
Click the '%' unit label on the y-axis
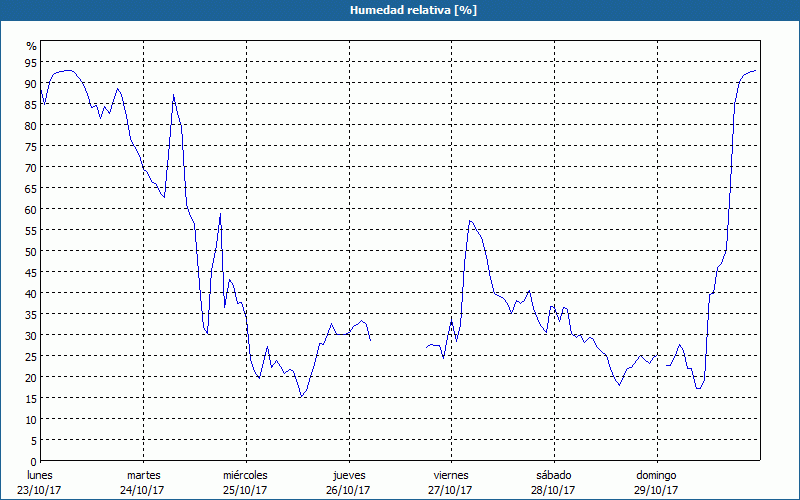[x=31, y=46]
